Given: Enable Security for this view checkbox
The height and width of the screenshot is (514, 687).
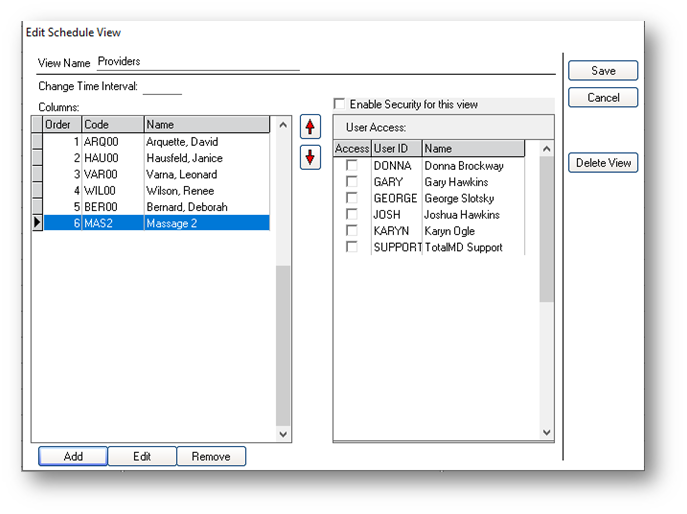Looking at the screenshot, I should coord(340,104).
